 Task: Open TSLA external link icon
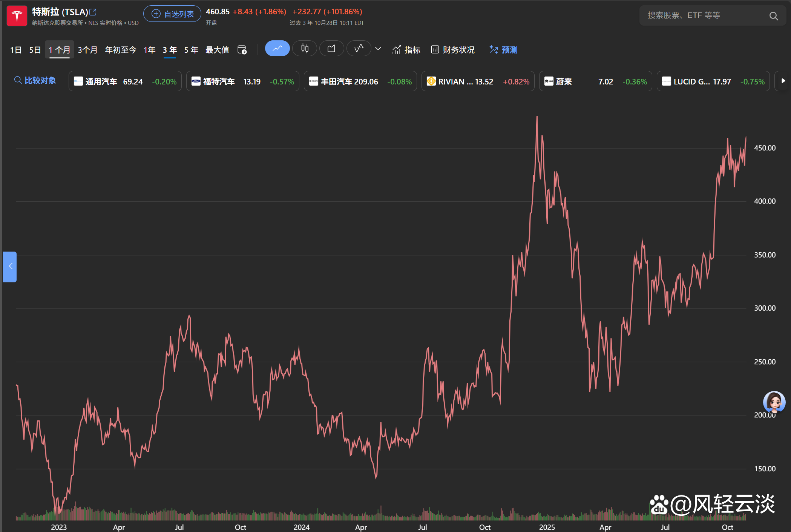93,12
